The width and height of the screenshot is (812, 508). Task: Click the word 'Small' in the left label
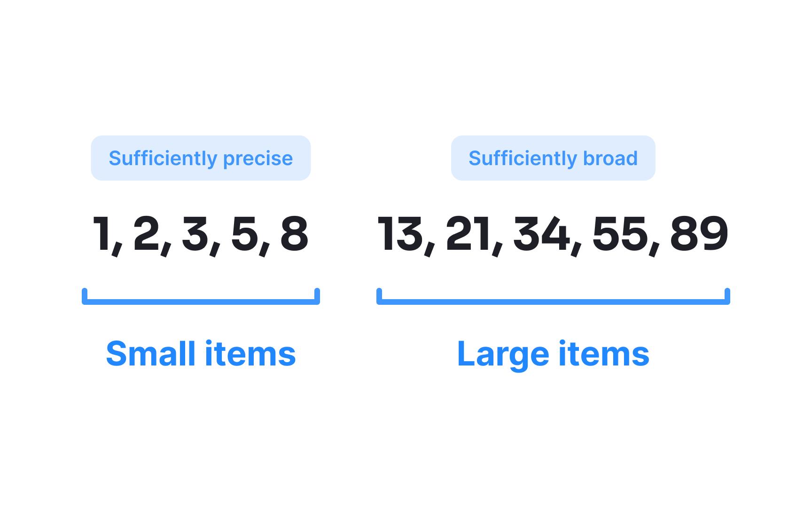click(150, 354)
